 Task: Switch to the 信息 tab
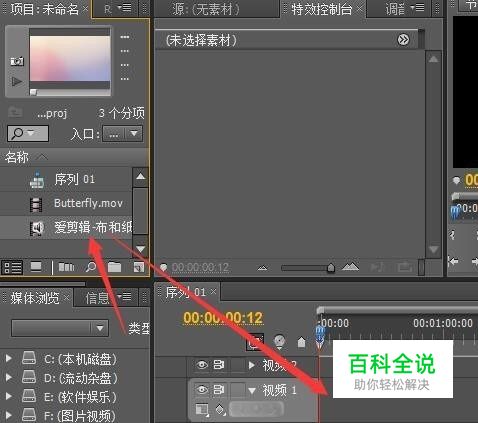pyautogui.click(x=97, y=298)
